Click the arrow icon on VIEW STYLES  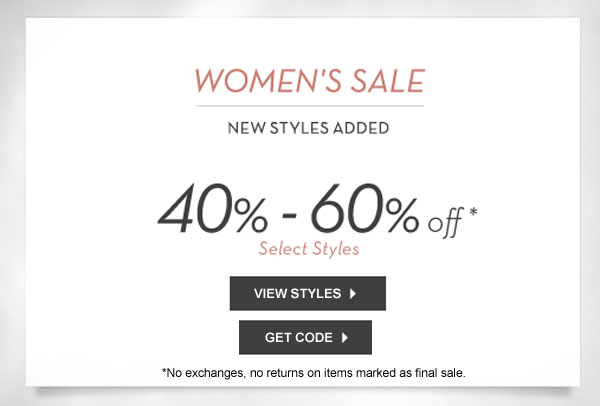(x=352, y=294)
